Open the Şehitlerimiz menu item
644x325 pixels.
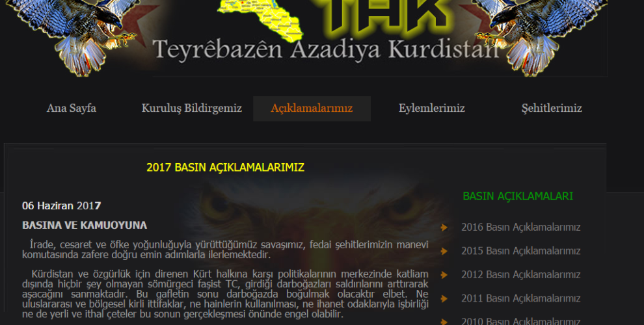(552, 109)
